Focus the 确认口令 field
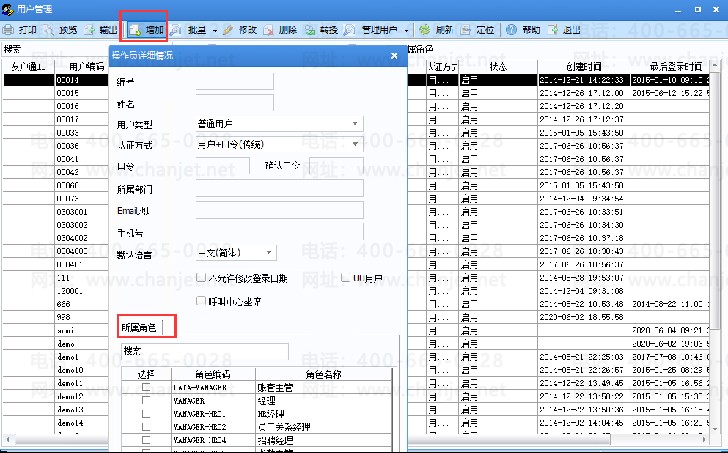Viewport: 728px width, 453px height. click(x=336, y=165)
